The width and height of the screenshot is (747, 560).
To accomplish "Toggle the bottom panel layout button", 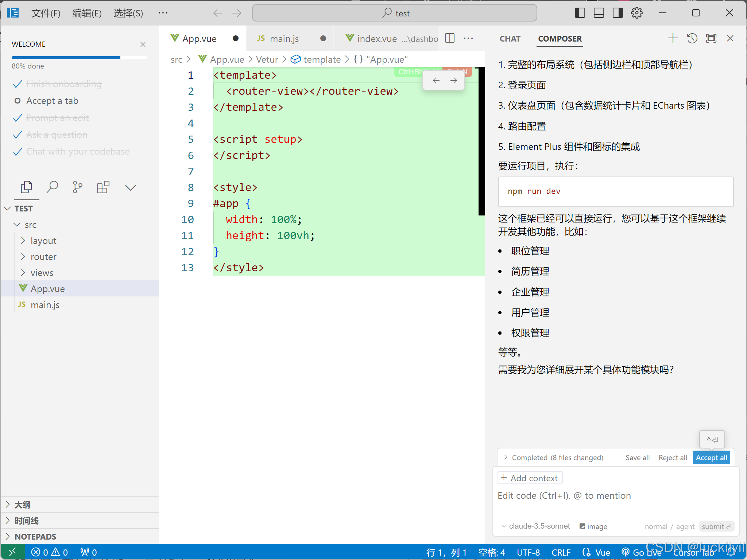I will pos(599,13).
